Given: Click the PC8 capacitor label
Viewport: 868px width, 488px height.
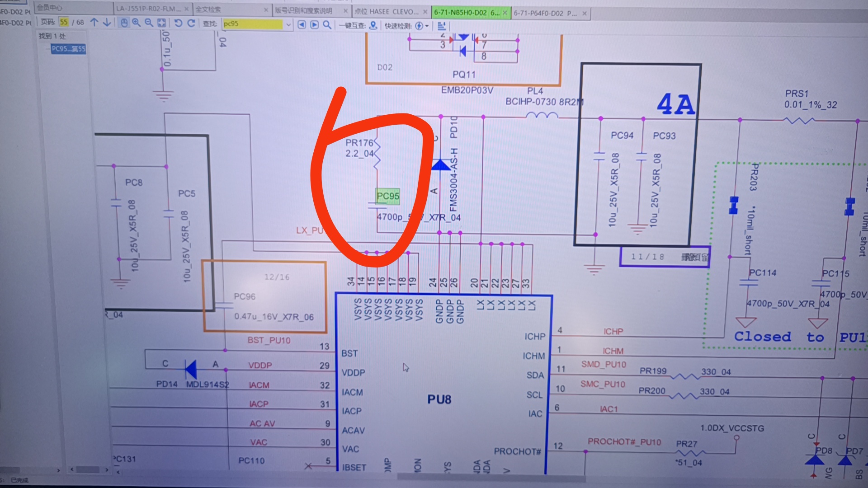Looking at the screenshot, I should coord(134,183).
